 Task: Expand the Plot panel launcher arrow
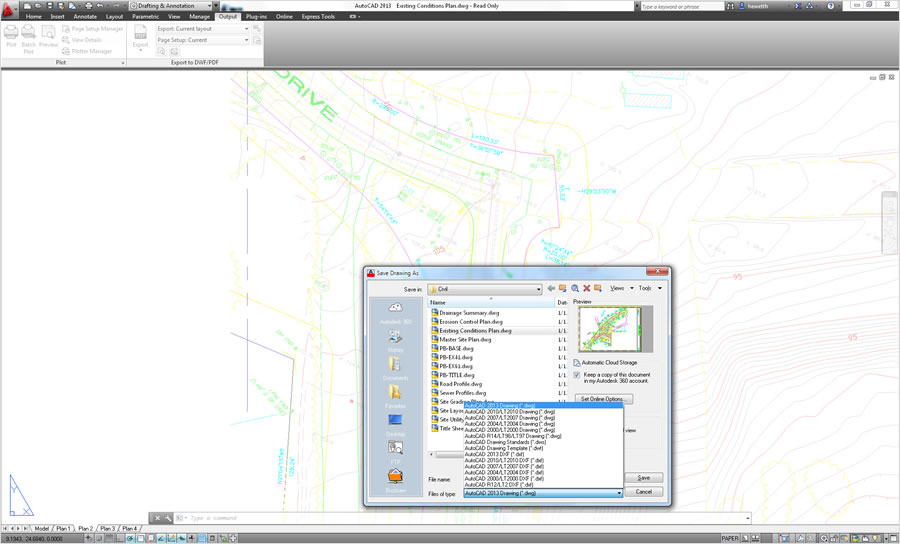tap(123, 63)
